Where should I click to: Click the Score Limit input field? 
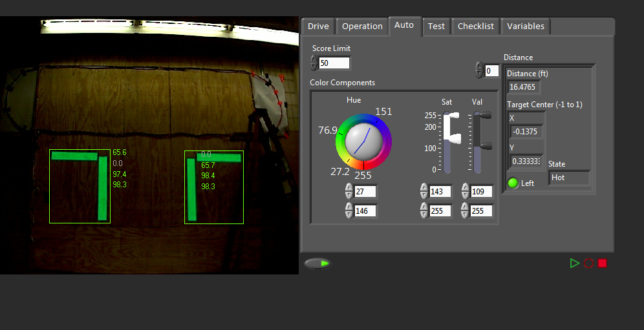[334, 63]
